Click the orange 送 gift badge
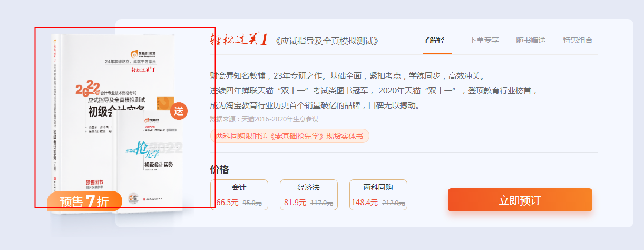This screenshot has width=644, height=250. (x=179, y=111)
